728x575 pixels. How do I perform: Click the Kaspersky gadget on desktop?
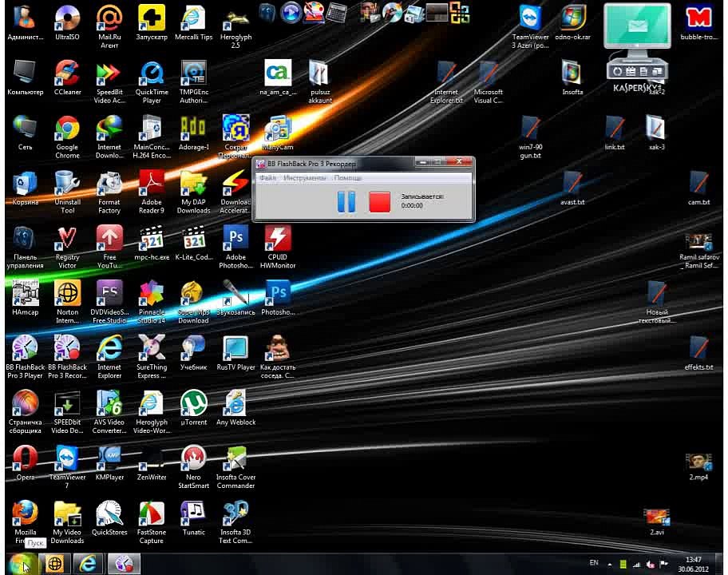[637, 46]
